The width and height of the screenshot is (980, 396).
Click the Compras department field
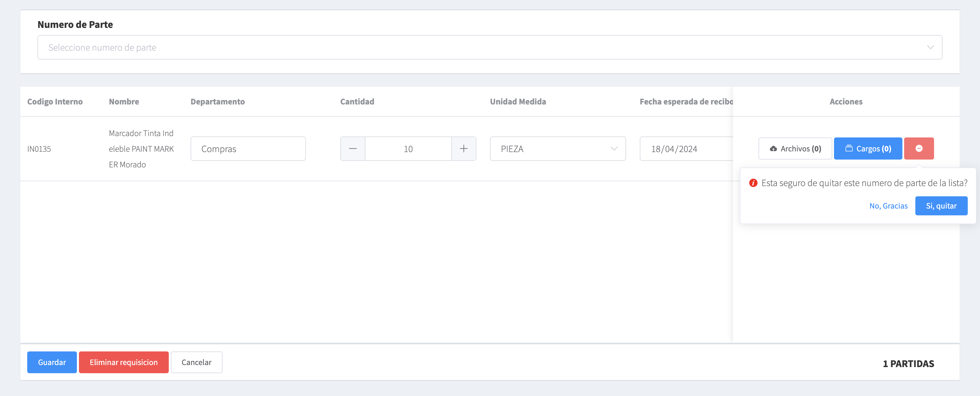[x=248, y=149]
